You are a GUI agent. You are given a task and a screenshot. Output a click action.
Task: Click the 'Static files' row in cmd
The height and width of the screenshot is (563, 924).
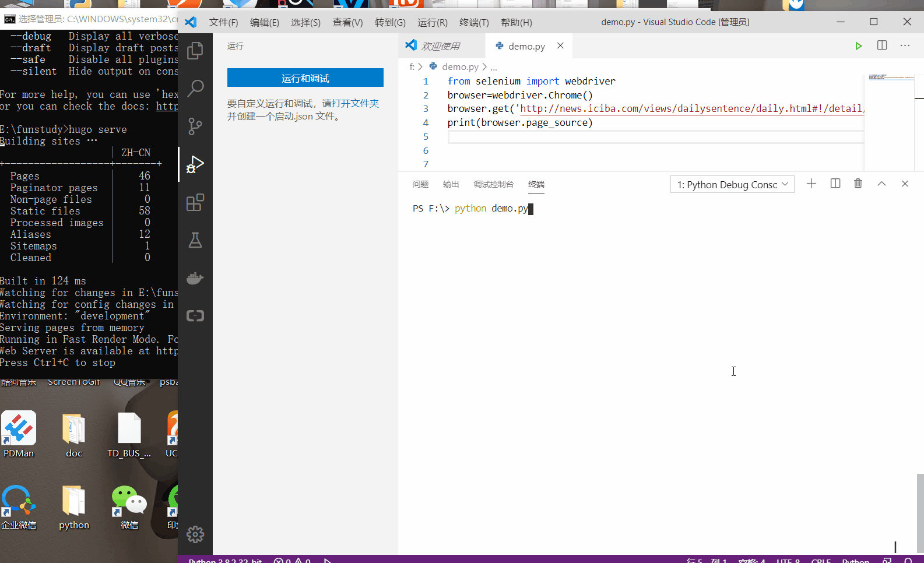(x=80, y=211)
